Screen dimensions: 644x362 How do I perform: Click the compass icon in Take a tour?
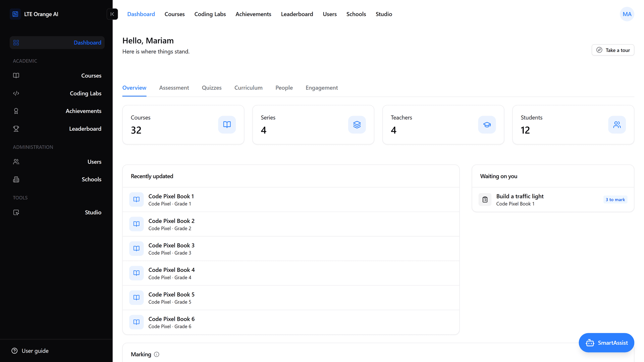[x=599, y=50]
